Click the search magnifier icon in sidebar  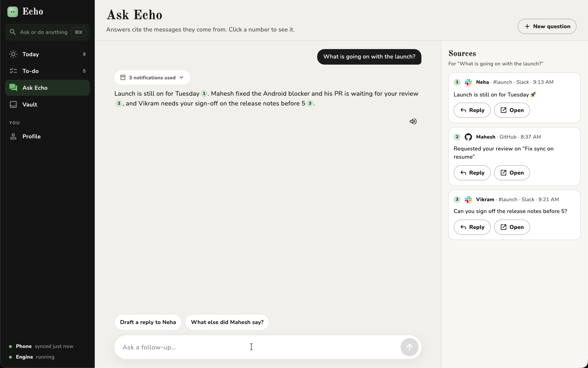click(x=13, y=32)
